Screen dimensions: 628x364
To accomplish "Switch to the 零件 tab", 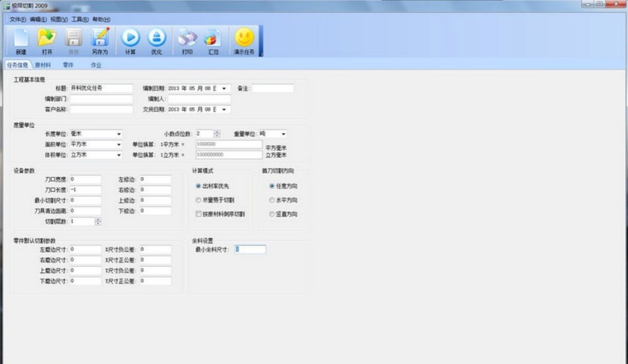I will 68,65.
